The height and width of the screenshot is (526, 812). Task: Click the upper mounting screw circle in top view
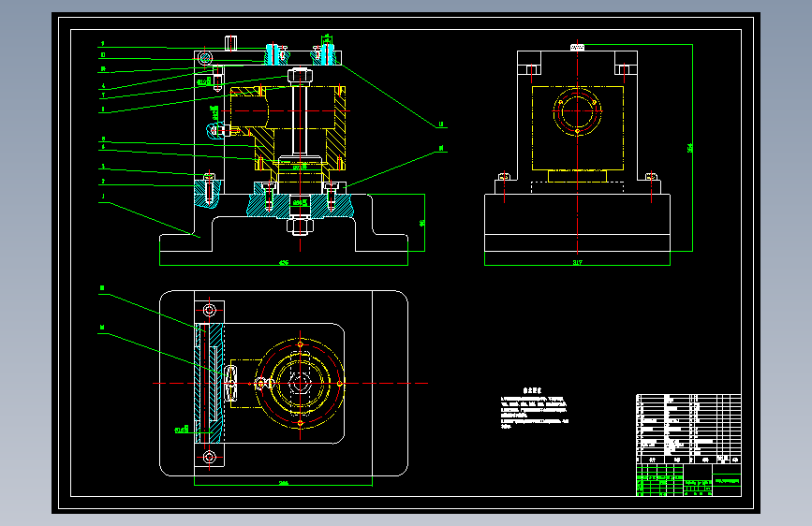(209, 310)
